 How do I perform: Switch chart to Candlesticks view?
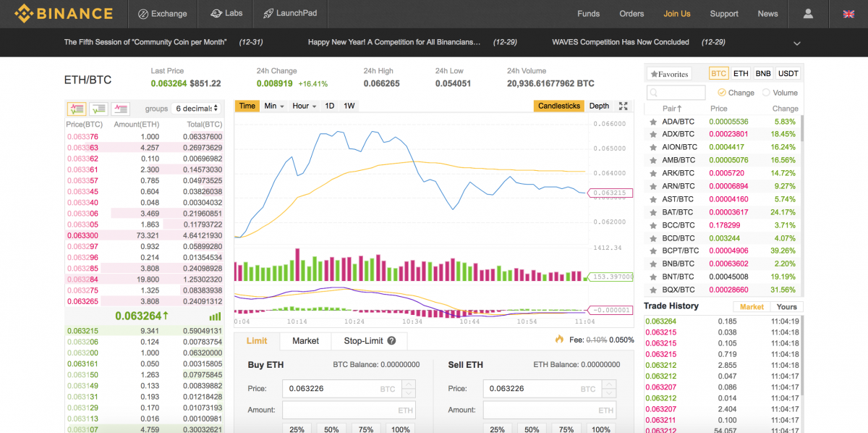559,106
